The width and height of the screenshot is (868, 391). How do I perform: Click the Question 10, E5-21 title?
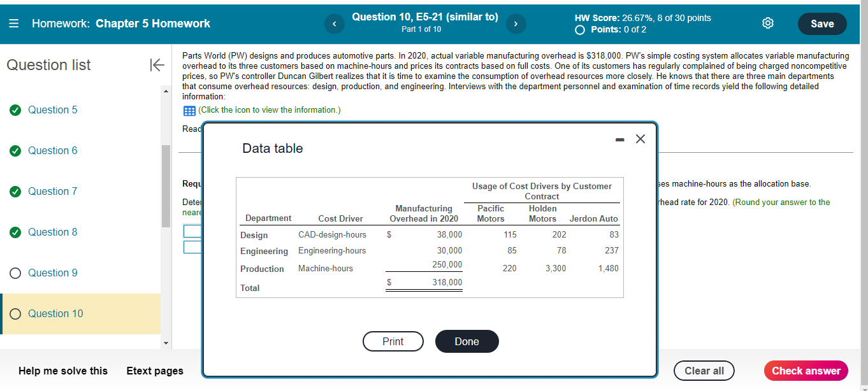pyautogui.click(x=424, y=17)
